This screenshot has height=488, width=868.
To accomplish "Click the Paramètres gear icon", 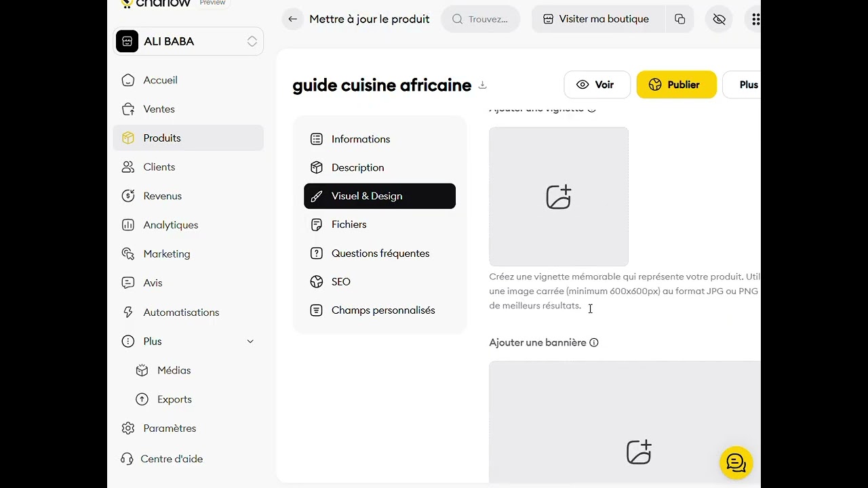I will (128, 428).
